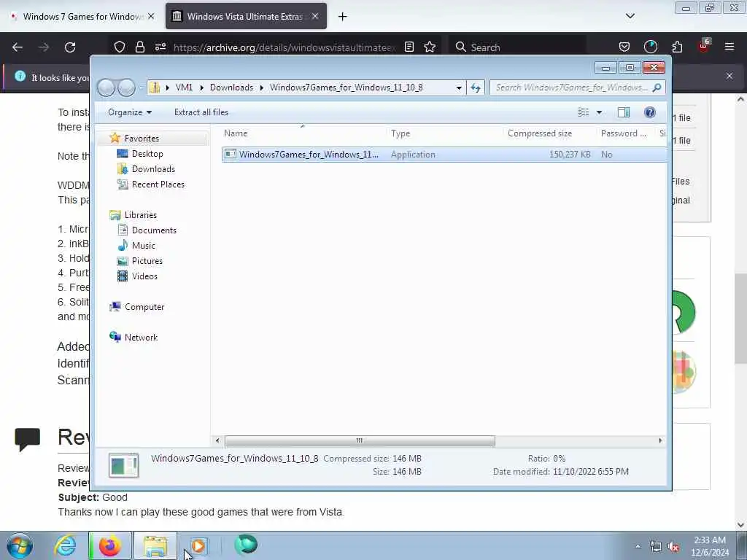This screenshot has width=747, height=560.
Task: Open Documents library
Action: (x=153, y=230)
